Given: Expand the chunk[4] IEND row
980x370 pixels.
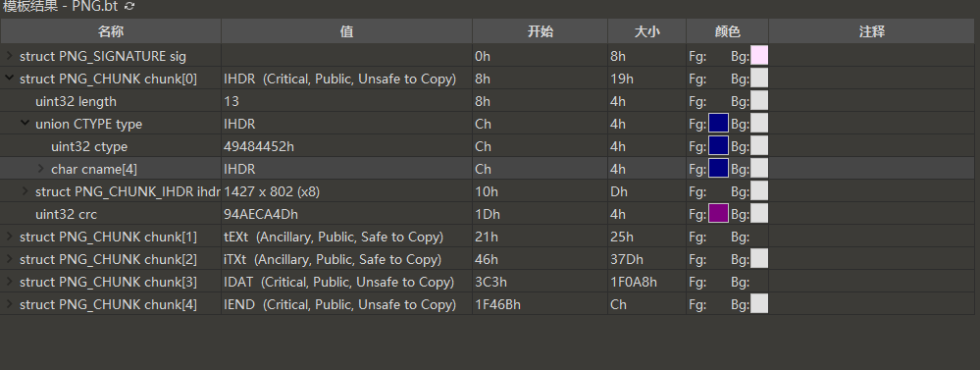Looking at the screenshot, I should click(10, 303).
